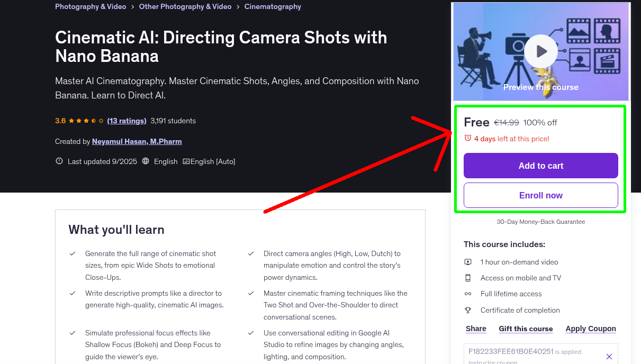Click the Add to cart button

tap(540, 166)
